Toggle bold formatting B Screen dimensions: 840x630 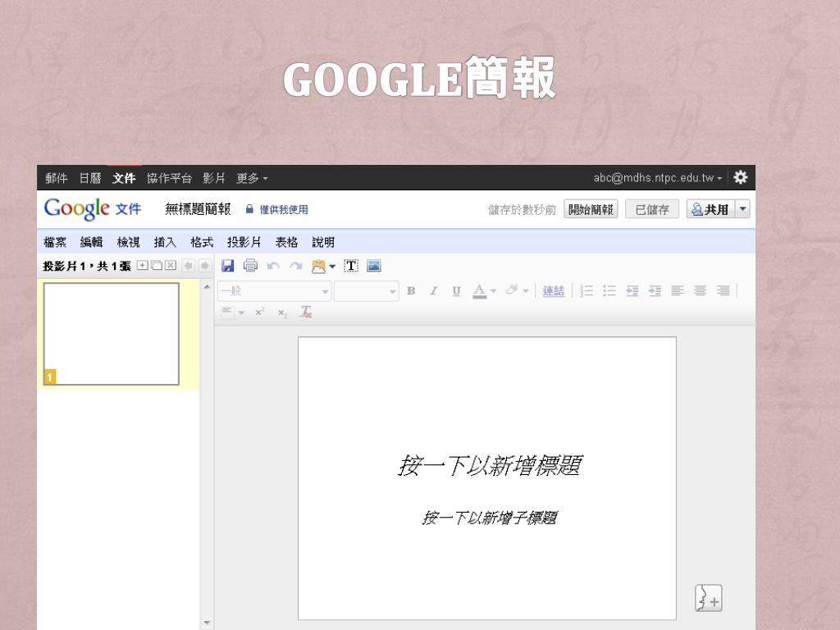411,291
